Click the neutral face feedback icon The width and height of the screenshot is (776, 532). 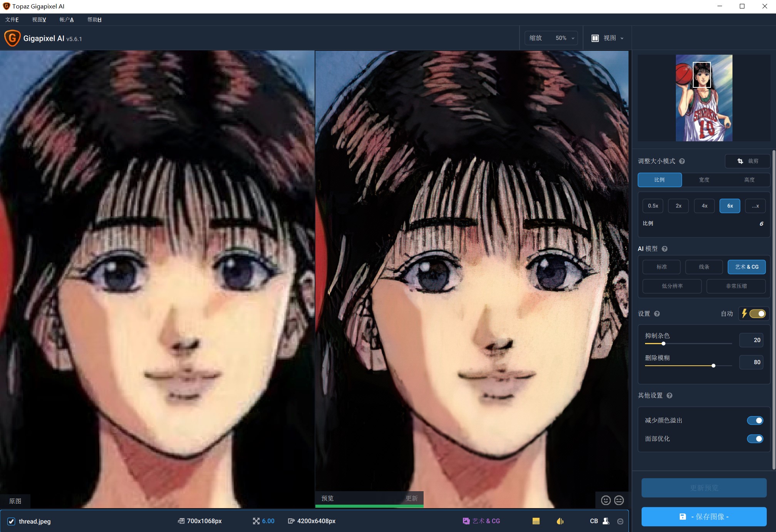point(619,500)
